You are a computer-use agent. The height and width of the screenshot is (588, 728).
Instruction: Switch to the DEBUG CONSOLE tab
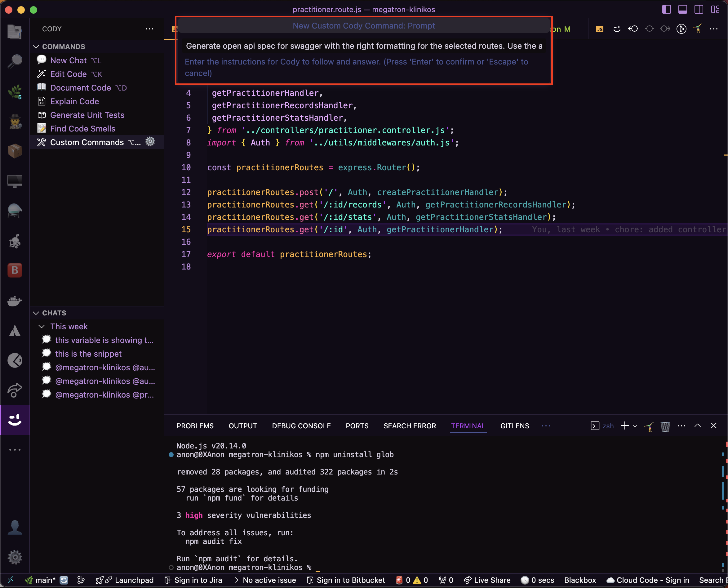click(301, 426)
